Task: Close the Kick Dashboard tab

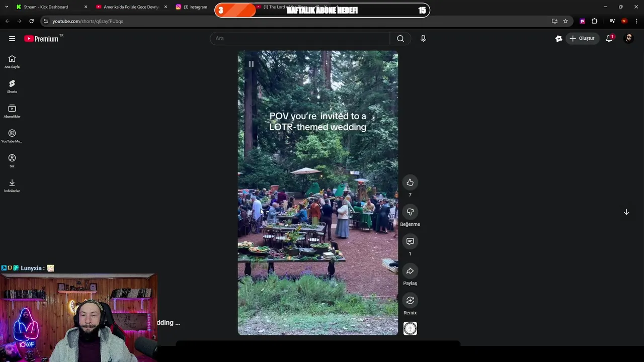Action: coord(86,7)
